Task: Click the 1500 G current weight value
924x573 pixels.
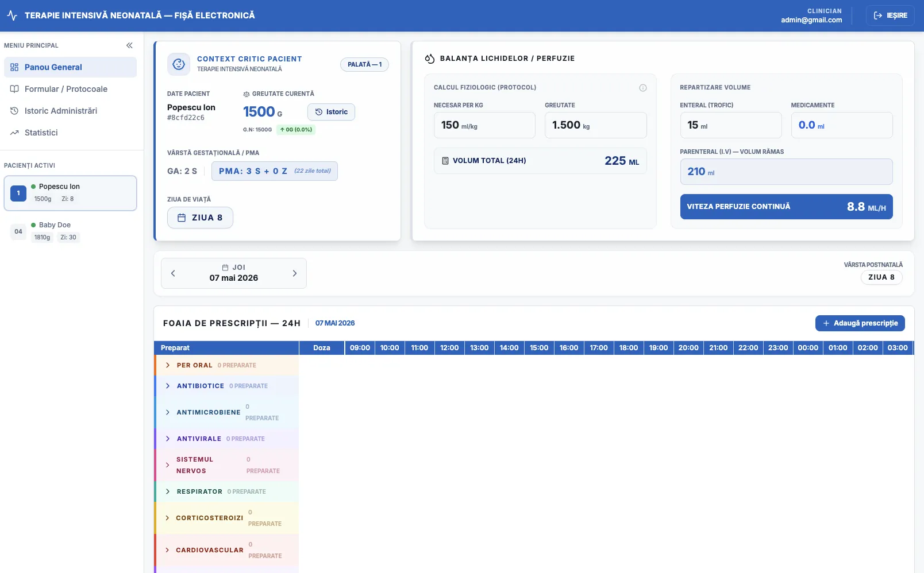Action: (x=263, y=112)
